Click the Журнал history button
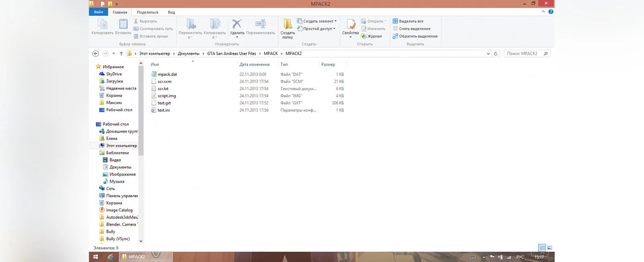Screen dimensions: 644x262 (372, 36)
